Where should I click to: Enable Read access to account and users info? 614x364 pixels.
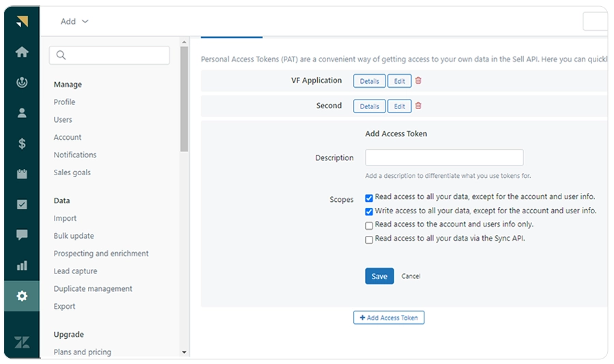point(369,226)
